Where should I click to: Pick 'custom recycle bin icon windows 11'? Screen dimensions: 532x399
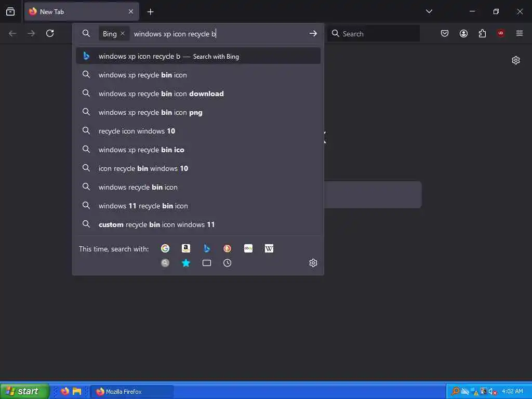(198, 224)
